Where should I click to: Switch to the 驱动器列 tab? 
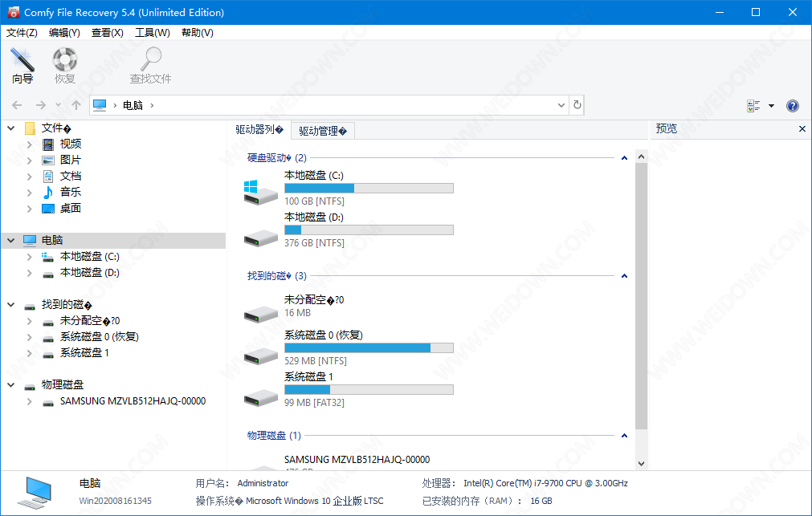coord(259,129)
